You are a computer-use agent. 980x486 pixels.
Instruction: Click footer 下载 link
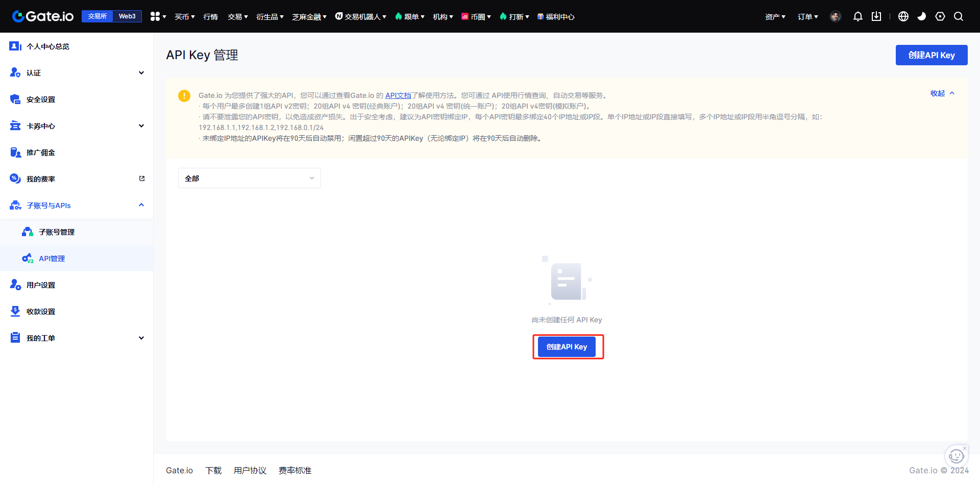coord(213,470)
